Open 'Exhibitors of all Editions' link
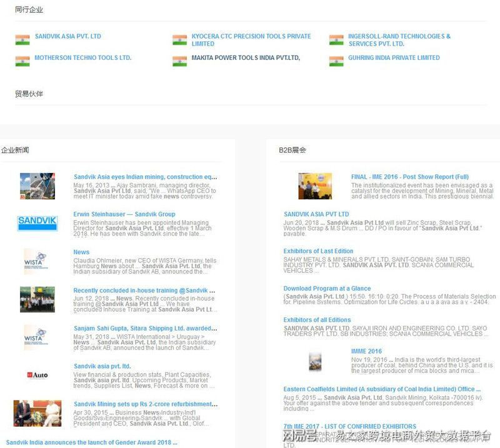This screenshot has width=500, height=448. (x=317, y=320)
